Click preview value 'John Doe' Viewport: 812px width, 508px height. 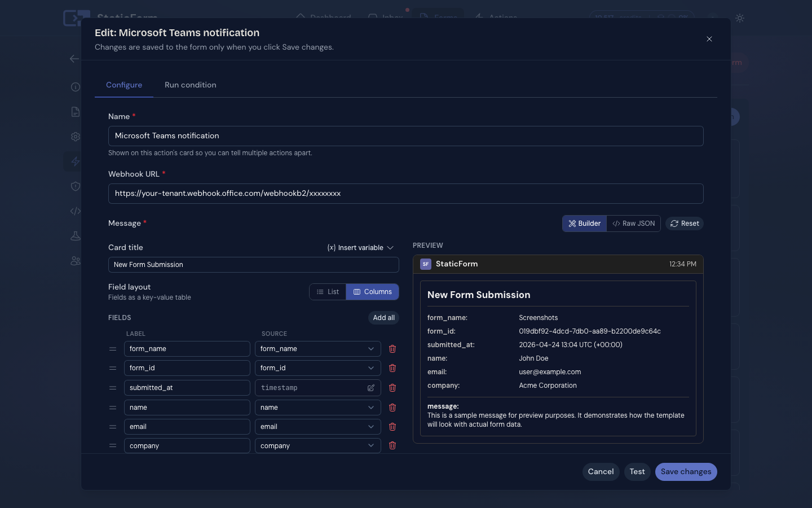[533, 358]
